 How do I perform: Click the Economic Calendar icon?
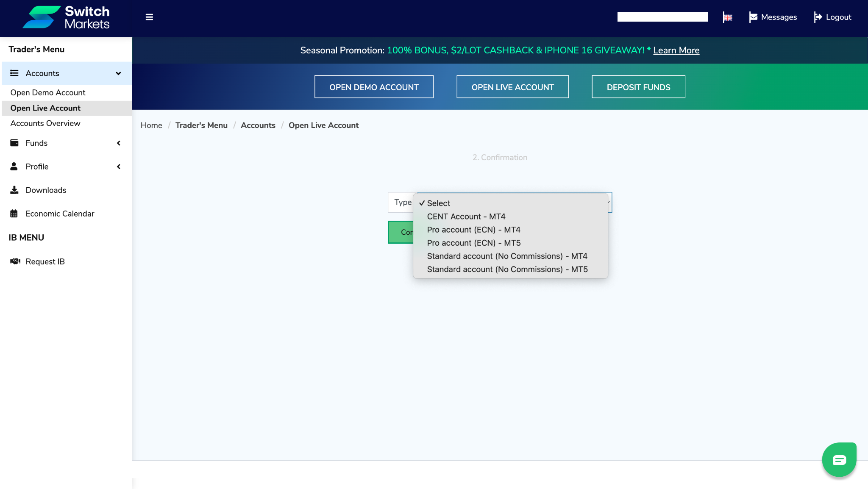[14, 214]
